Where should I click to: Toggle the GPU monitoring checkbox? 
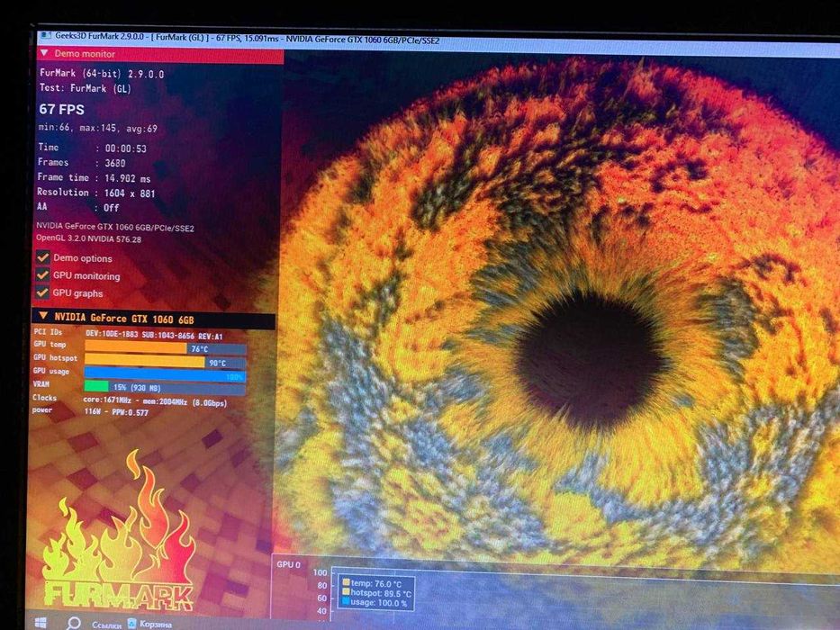(x=42, y=274)
